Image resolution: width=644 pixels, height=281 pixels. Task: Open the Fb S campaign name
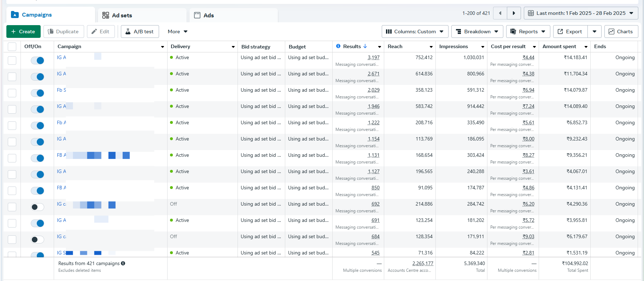click(x=62, y=90)
